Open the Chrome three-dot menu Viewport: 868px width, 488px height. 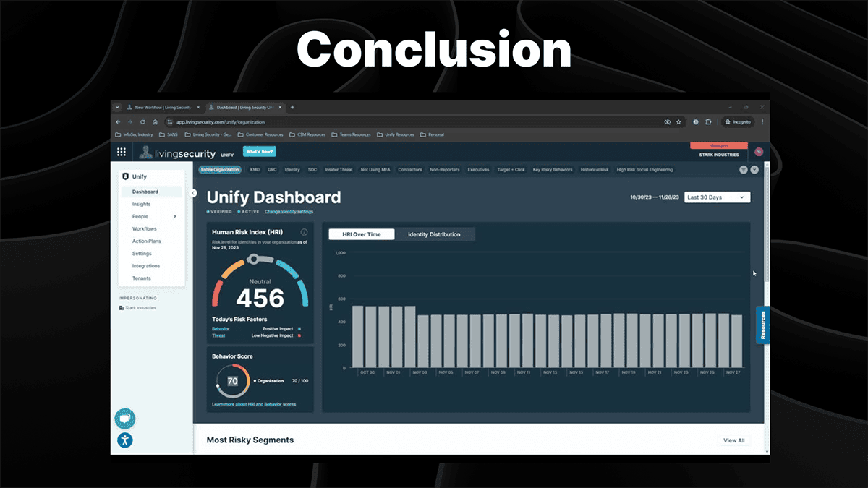[x=762, y=122]
